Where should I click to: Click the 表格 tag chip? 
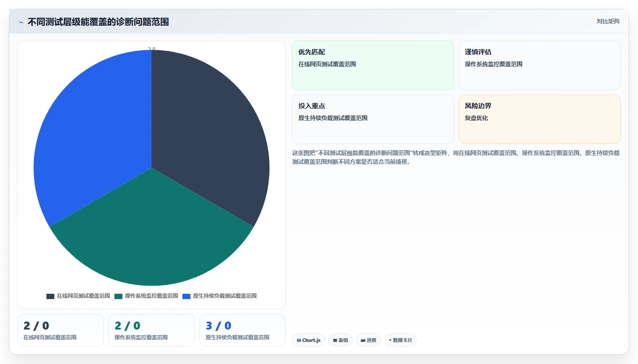tap(340, 340)
